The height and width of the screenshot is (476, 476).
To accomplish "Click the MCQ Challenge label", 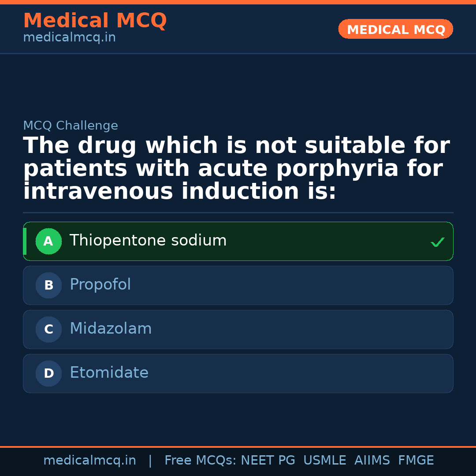I will [71, 126].
